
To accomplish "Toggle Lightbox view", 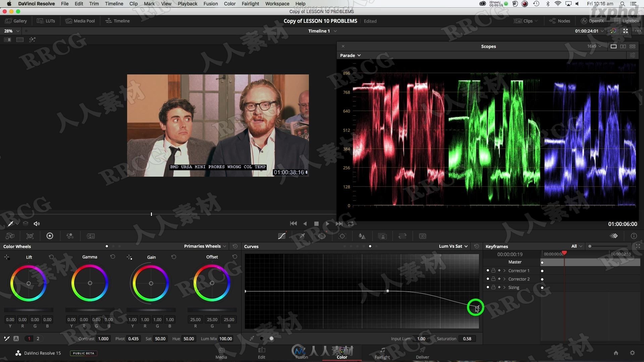I will pos(626,21).
